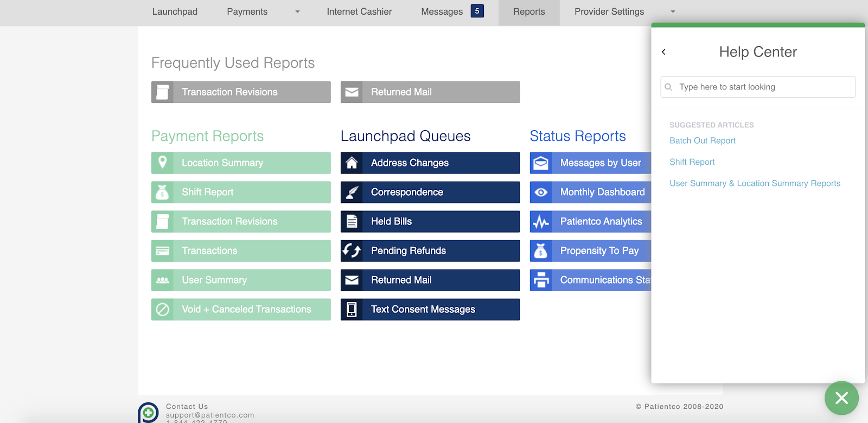The height and width of the screenshot is (423, 868).
Task: Switch to the Internet Cashier tab
Action: pyautogui.click(x=359, y=12)
